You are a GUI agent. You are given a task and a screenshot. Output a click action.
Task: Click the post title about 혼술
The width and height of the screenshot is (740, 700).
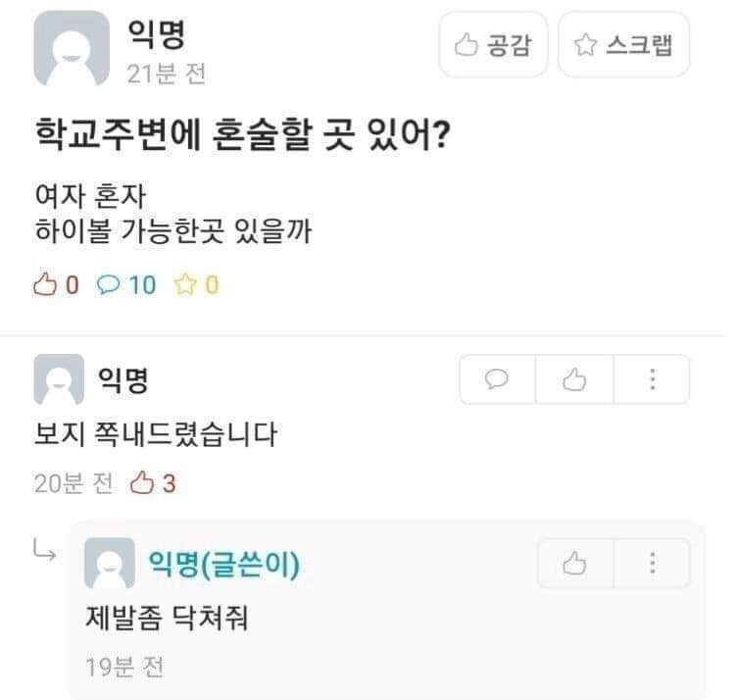(242, 134)
